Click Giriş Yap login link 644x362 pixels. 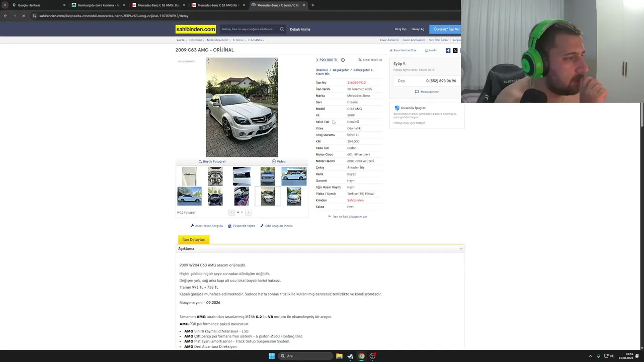click(400, 29)
